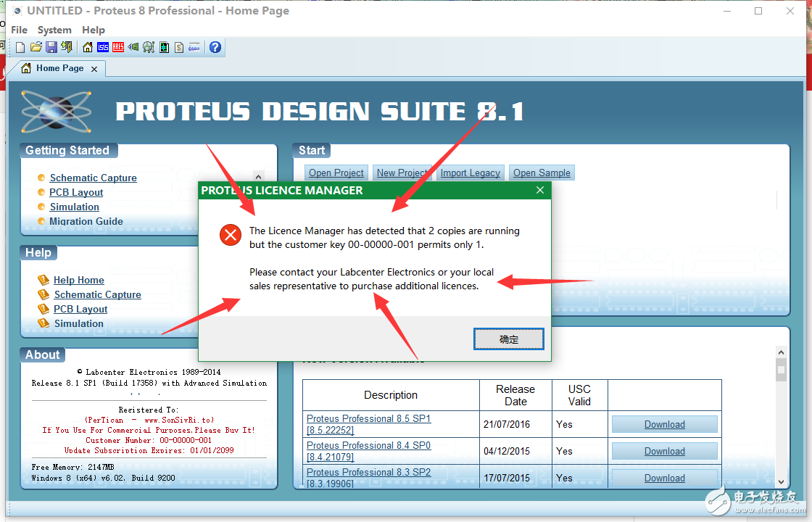812x522 pixels.
Task: Click the Open Sample button
Action: tap(542, 173)
